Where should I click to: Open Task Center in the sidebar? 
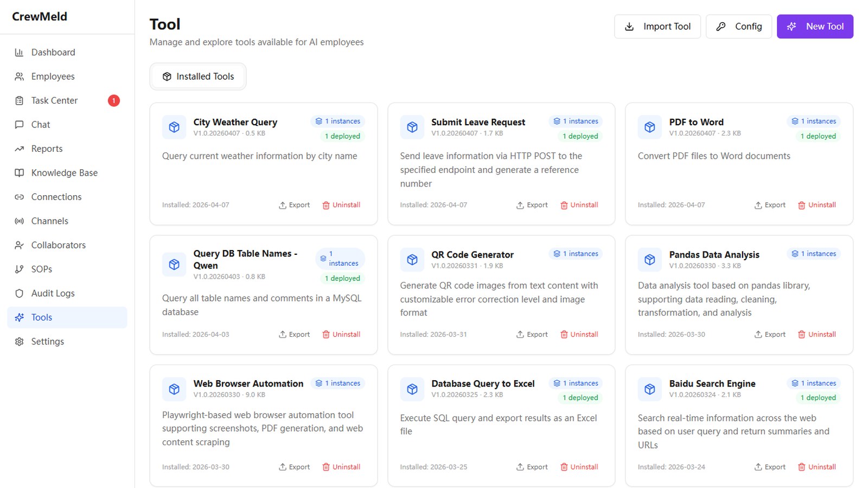[67, 100]
